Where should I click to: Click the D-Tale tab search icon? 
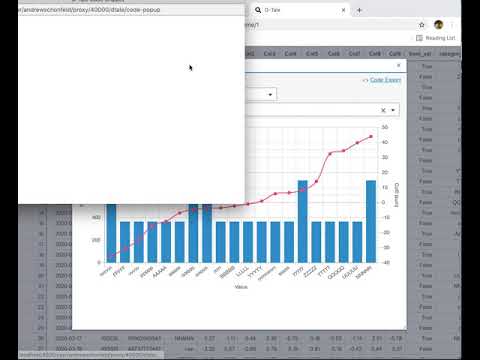coord(258,10)
